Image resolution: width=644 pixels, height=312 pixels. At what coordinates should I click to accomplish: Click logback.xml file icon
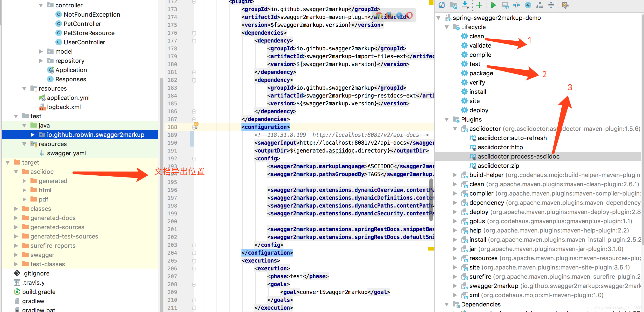[x=42, y=107]
